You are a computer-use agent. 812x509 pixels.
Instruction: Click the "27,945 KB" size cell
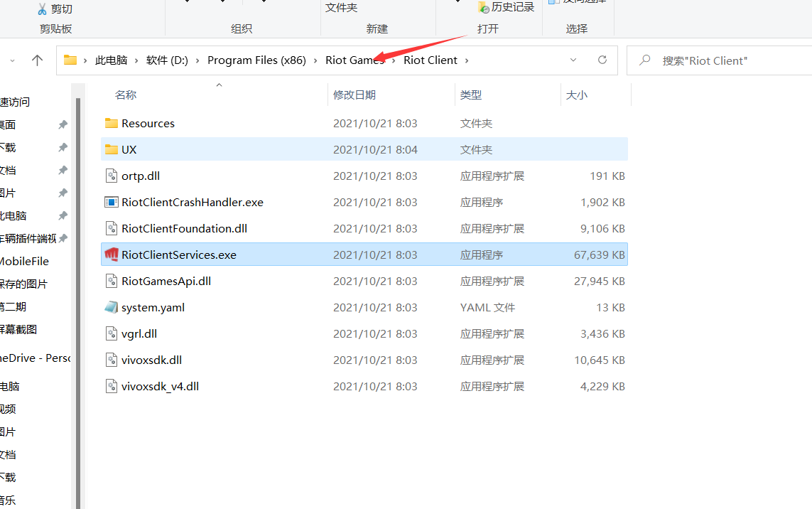[x=599, y=282]
